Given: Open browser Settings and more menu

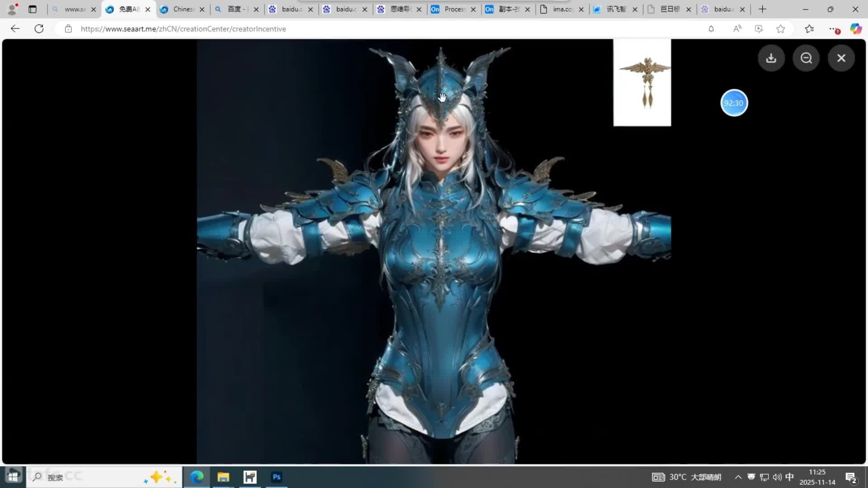Looking at the screenshot, I should [833, 29].
